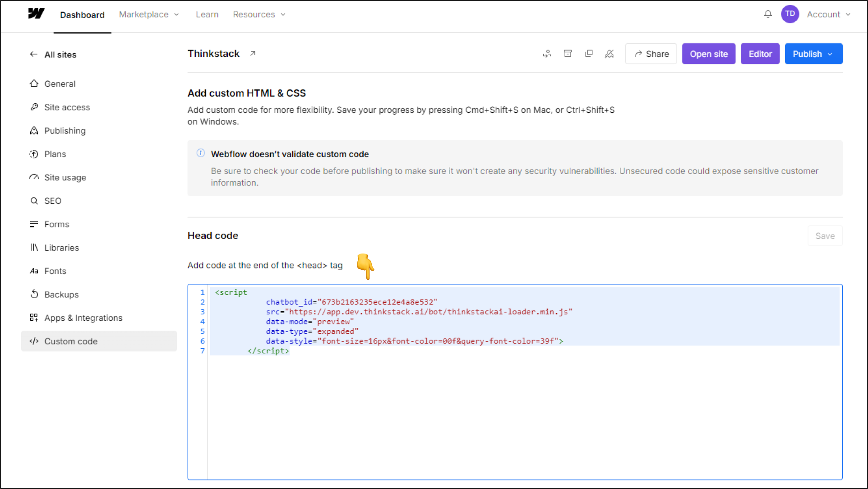
Task: Click the Webflow logo
Action: 36,14
